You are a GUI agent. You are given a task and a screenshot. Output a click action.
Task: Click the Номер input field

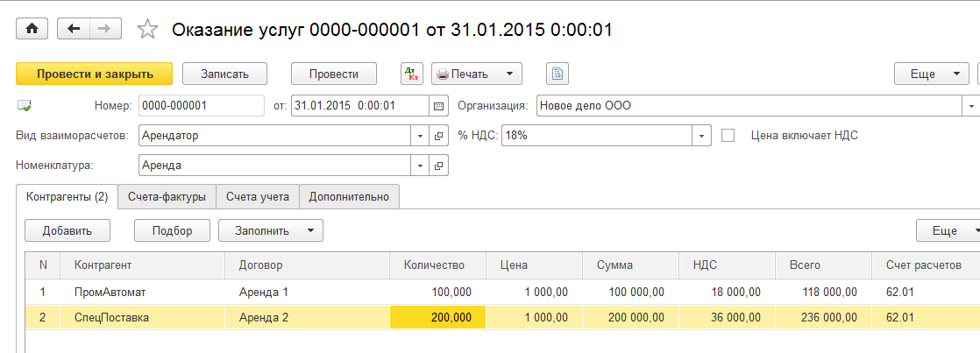(201, 106)
